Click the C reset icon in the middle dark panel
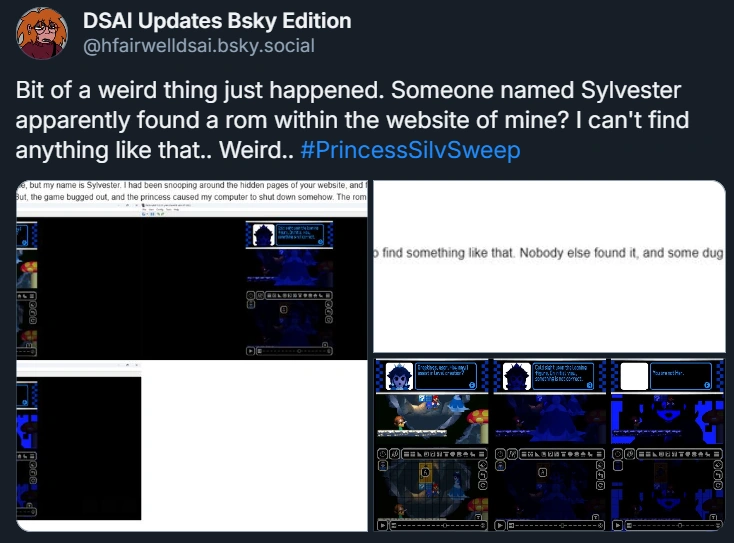The width and height of the screenshot is (734, 543). [600, 485]
